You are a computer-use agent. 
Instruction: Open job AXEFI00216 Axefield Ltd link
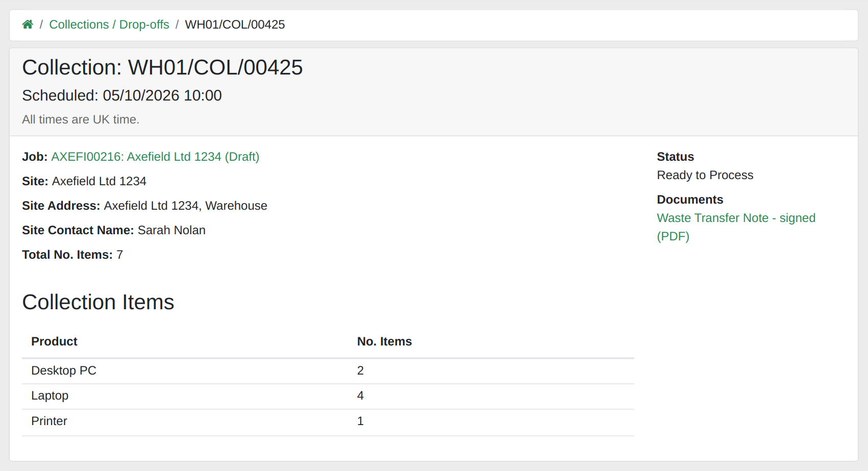155,157
